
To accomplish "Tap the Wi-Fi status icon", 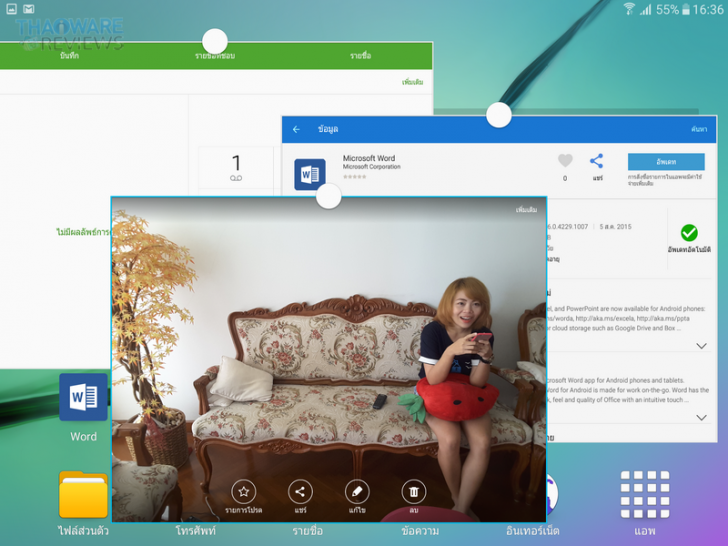I will click(629, 9).
